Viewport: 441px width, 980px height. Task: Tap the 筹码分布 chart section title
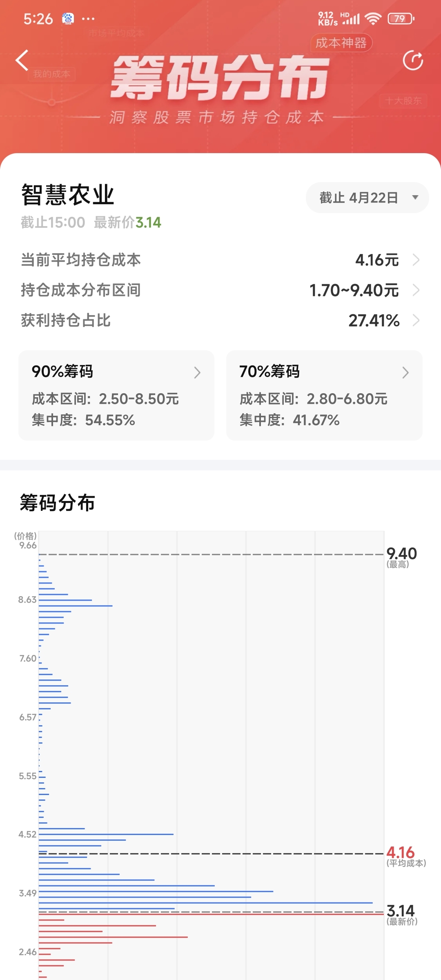point(58,503)
